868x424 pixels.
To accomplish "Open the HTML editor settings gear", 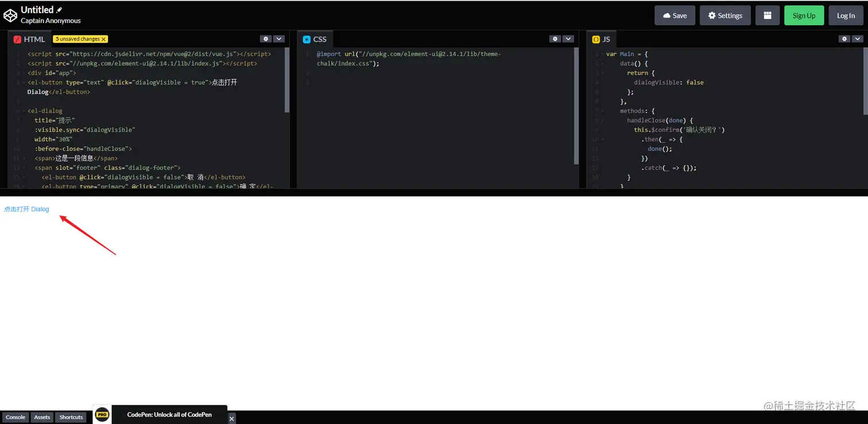I will [265, 39].
